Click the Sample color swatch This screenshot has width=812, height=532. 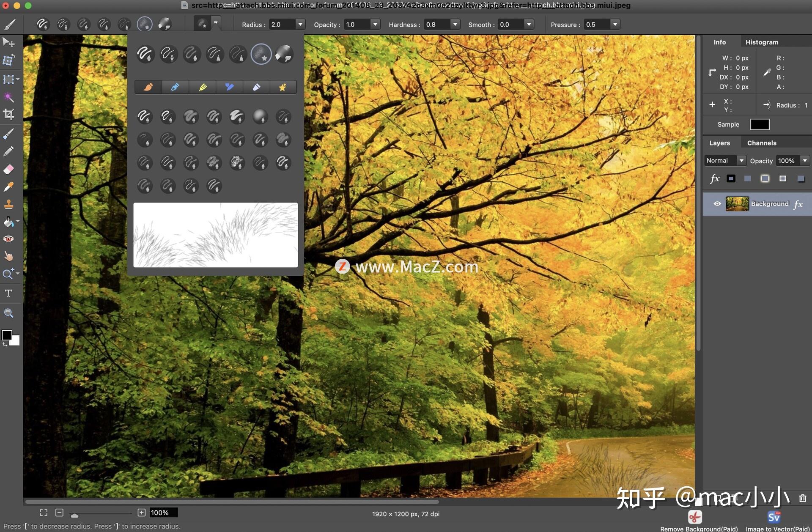click(760, 124)
